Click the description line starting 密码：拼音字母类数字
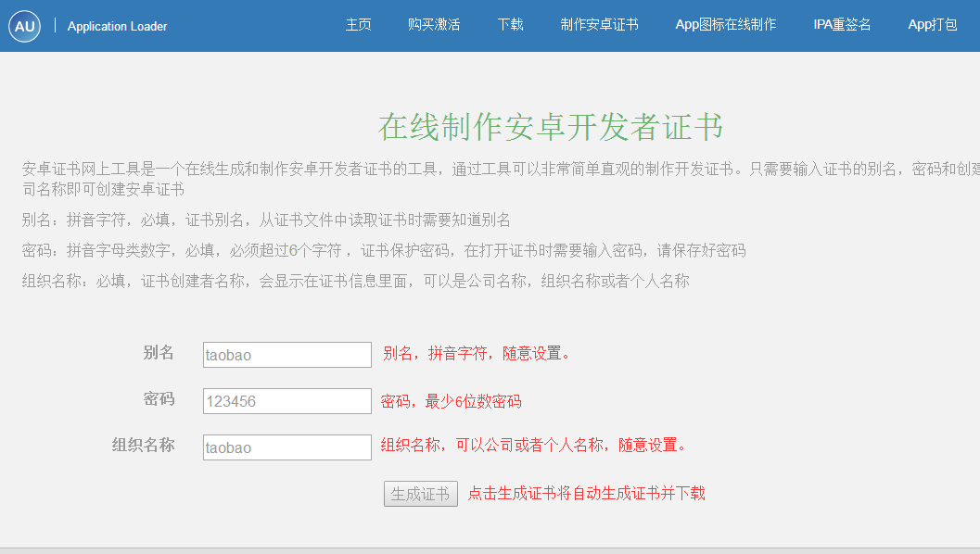 coord(384,250)
